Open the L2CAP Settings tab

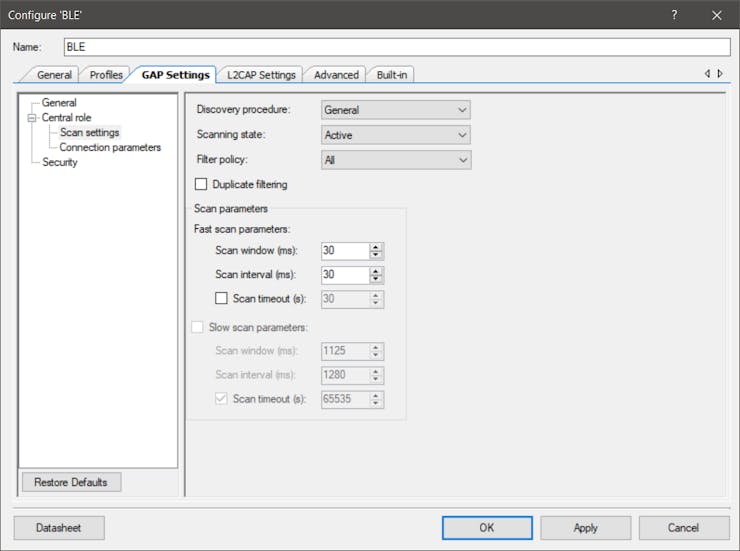pyautogui.click(x=261, y=75)
